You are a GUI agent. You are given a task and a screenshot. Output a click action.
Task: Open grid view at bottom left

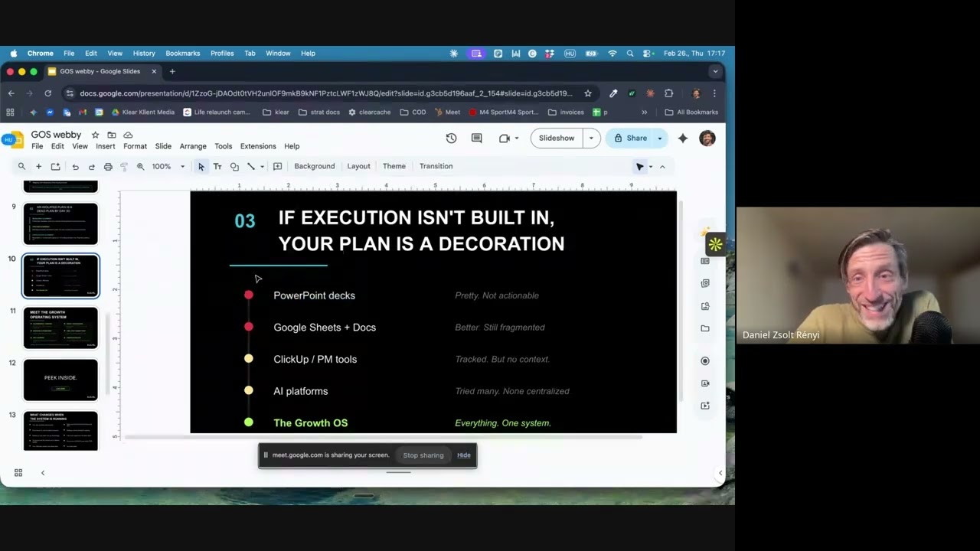pos(18,473)
